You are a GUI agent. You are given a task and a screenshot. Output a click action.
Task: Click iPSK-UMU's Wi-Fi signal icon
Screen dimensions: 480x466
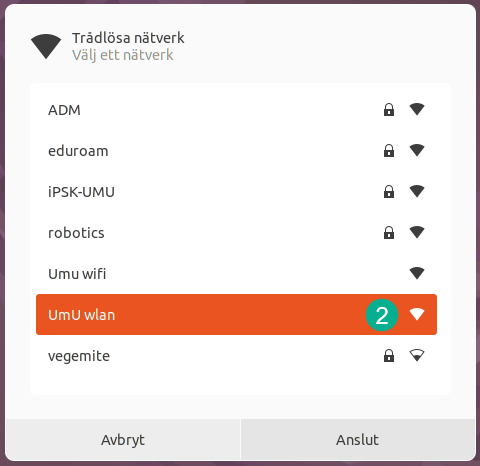[x=417, y=191]
